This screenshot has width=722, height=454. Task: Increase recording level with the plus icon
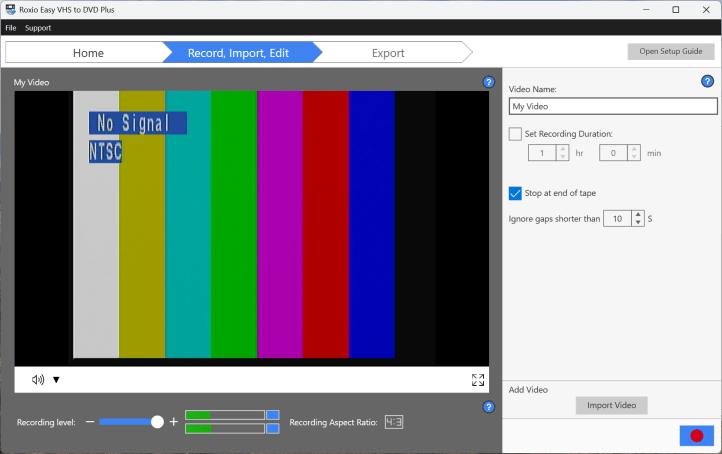click(174, 422)
